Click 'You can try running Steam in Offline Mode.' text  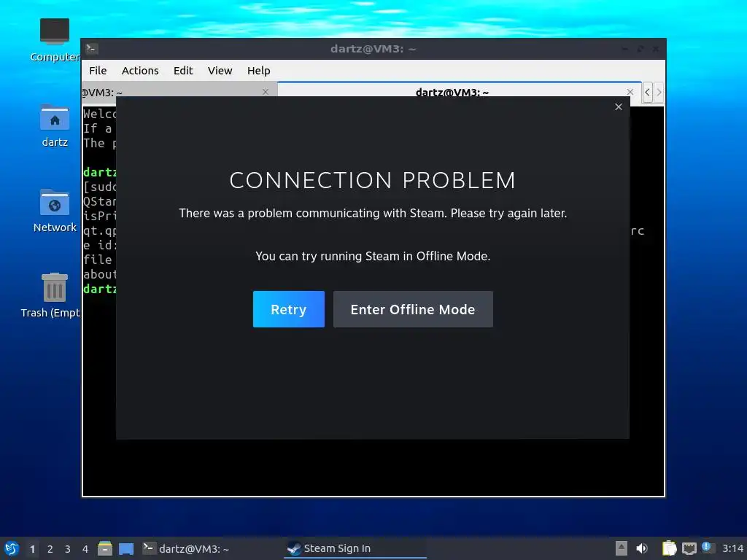[x=373, y=256]
